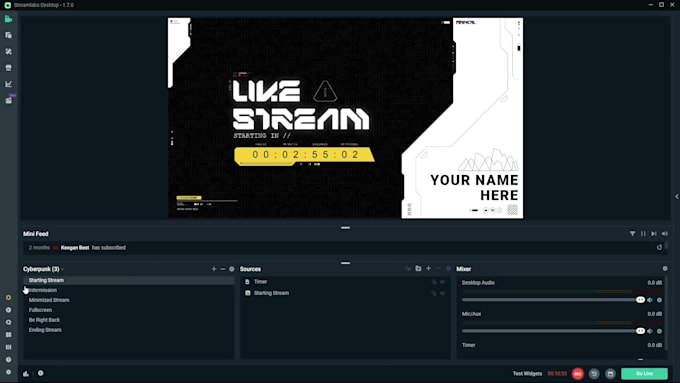
Task: Click the Timer label in Mixer
Action: pyautogui.click(x=468, y=345)
